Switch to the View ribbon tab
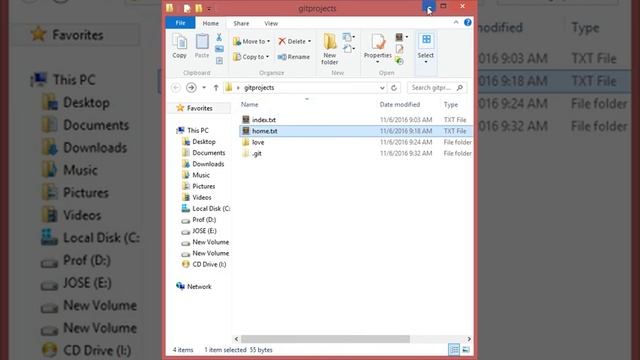This screenshot has height=360, width=640. tap(271, 23)
